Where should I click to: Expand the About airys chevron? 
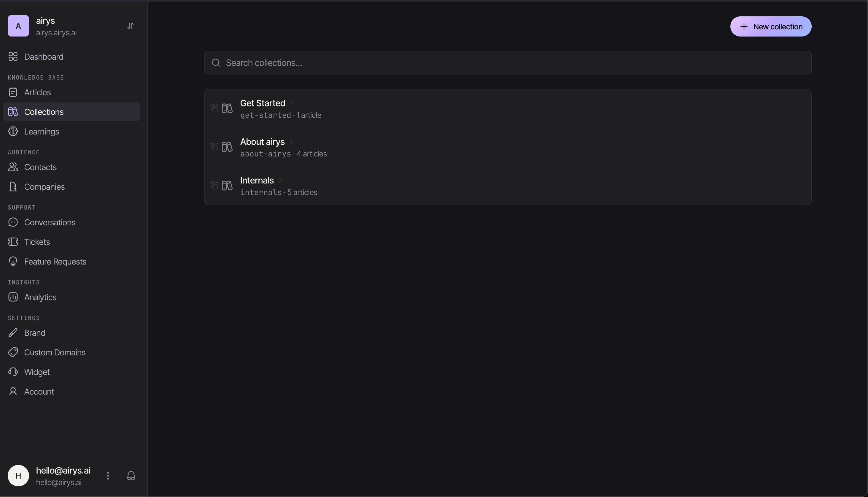291,141
